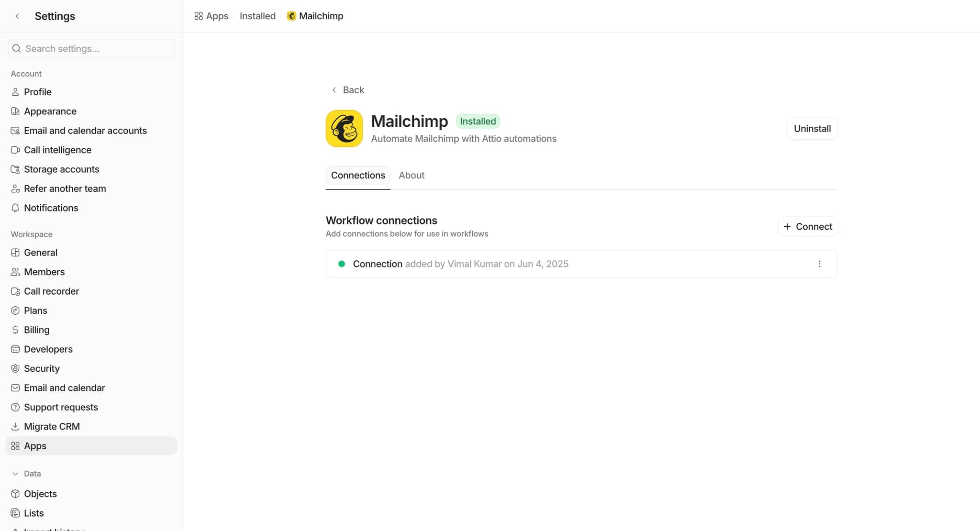This screenshot has width=980, height=531.
Task: Click the back arrow beside Settings
Action: point(17,16)
